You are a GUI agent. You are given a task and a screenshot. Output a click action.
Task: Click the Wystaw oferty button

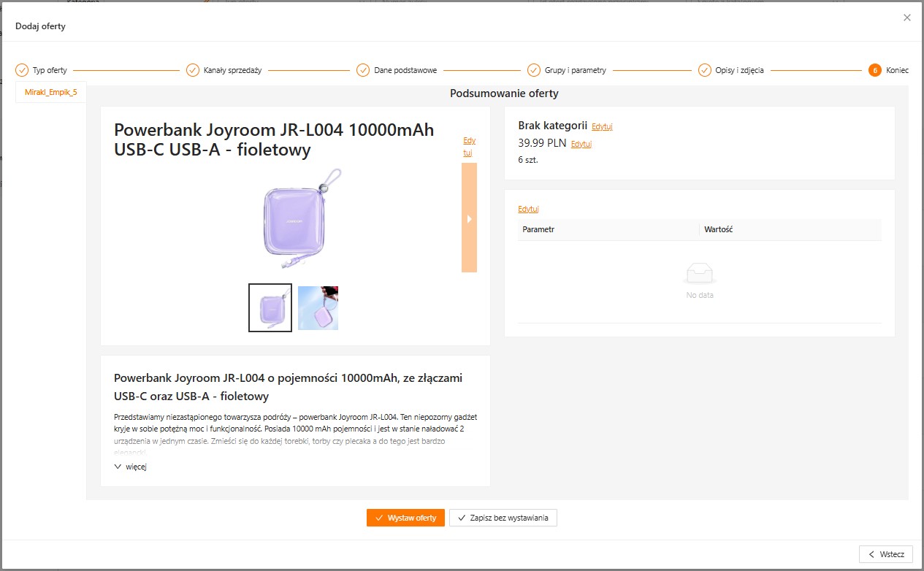pos(405,518)
